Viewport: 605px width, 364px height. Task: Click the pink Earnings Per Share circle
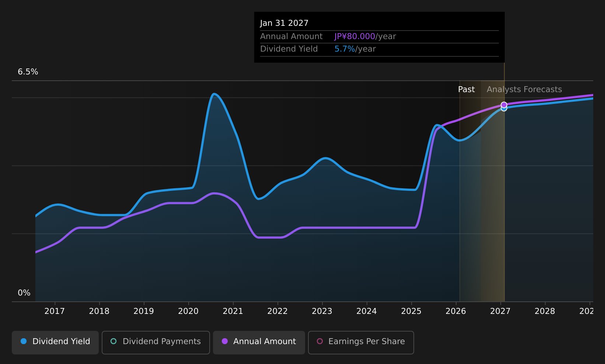click(x=320, y=341)
